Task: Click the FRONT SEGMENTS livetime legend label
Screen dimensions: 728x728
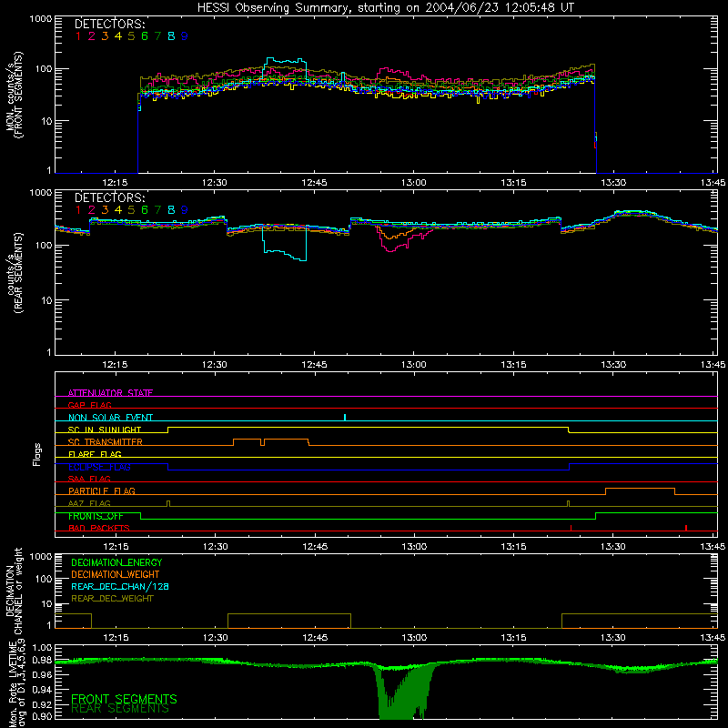Action: pyautogui.click(x=124, y=699)
